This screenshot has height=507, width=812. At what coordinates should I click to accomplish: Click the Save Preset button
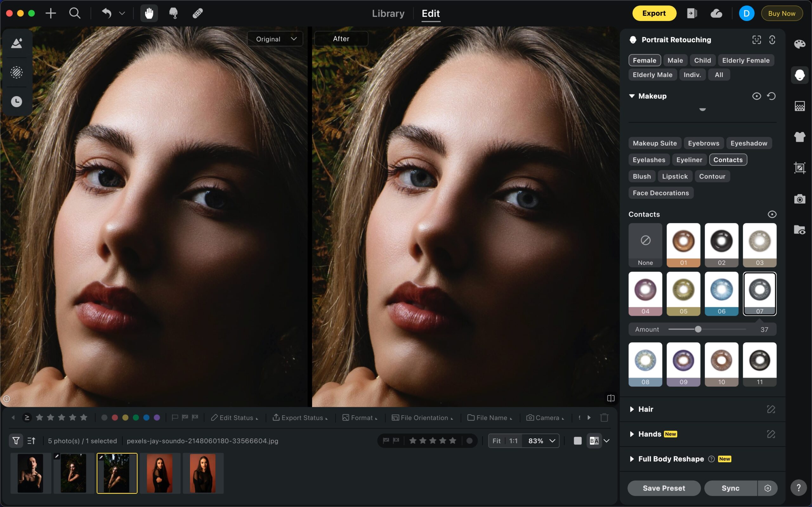664,488
